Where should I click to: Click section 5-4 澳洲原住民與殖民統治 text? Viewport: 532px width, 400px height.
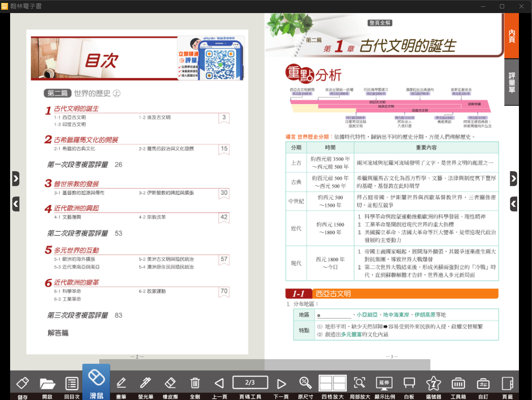coord(166,267)
